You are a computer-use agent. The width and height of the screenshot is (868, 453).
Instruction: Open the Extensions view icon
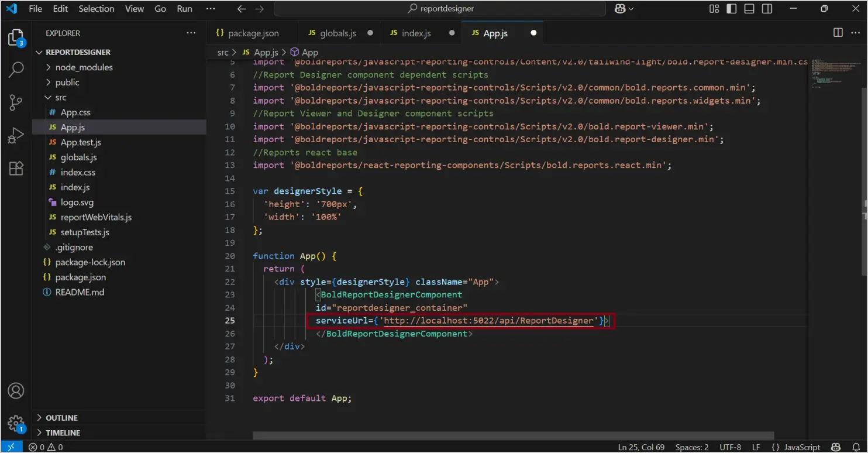[16, 168]
